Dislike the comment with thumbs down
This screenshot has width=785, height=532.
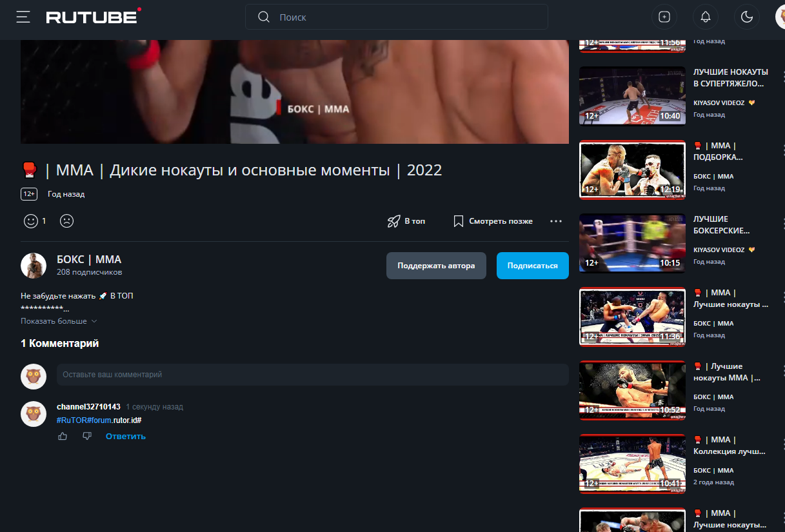coord(87,437)
